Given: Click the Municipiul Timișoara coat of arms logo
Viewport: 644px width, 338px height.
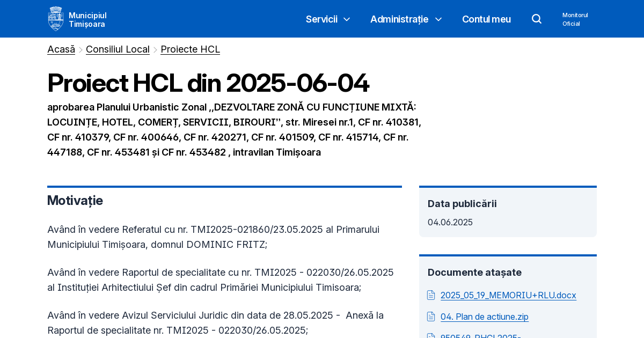Looking at the screenshot, I should (56, 18).
